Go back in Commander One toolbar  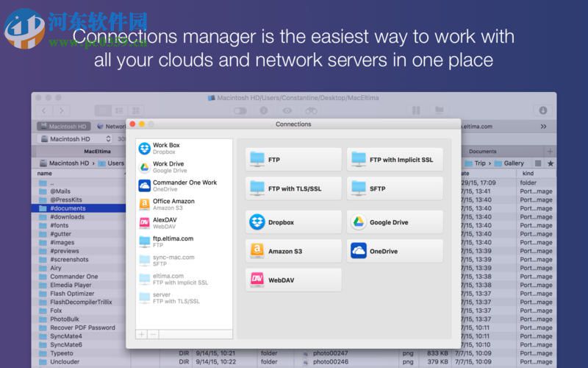click(x=44, y=110)
